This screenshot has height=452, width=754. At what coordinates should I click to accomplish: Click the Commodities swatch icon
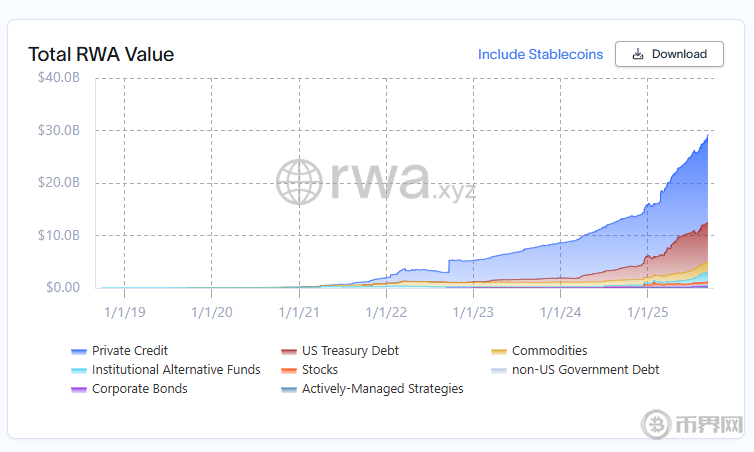coord(499,351)
